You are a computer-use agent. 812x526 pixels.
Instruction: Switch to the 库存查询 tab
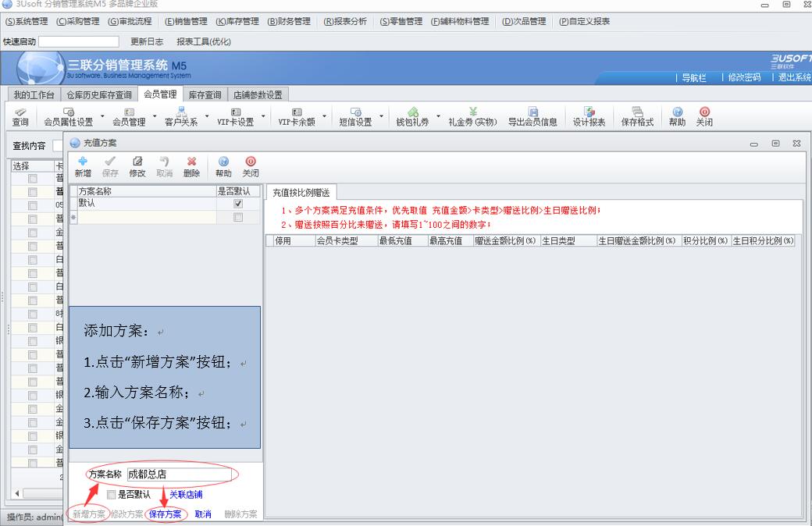(x=205, y=94)
